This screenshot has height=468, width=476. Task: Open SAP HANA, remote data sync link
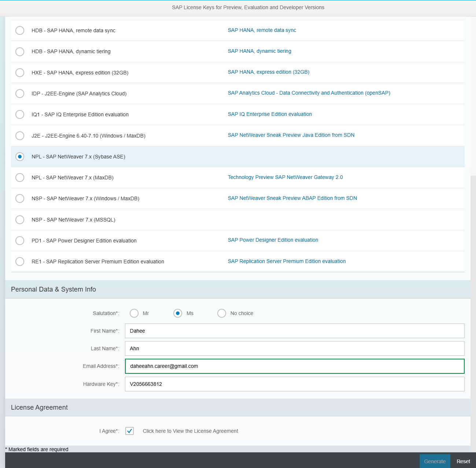click(262, 30)
